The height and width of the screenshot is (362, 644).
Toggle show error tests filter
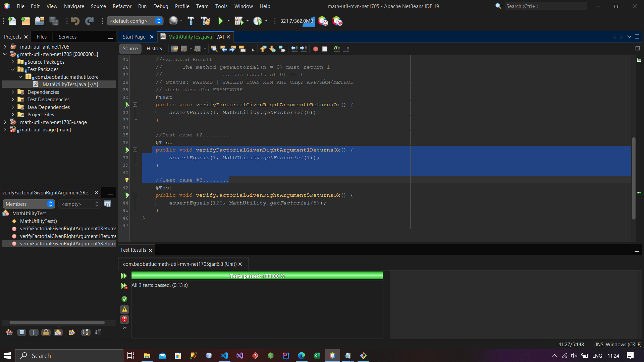pyautogui.click(x=124, y=319)
